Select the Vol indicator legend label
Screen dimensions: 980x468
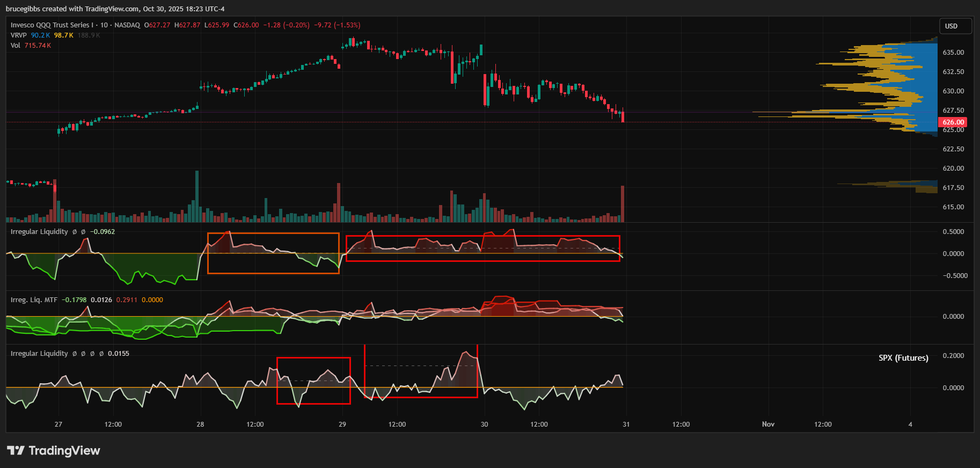click(x=15, y=46)
